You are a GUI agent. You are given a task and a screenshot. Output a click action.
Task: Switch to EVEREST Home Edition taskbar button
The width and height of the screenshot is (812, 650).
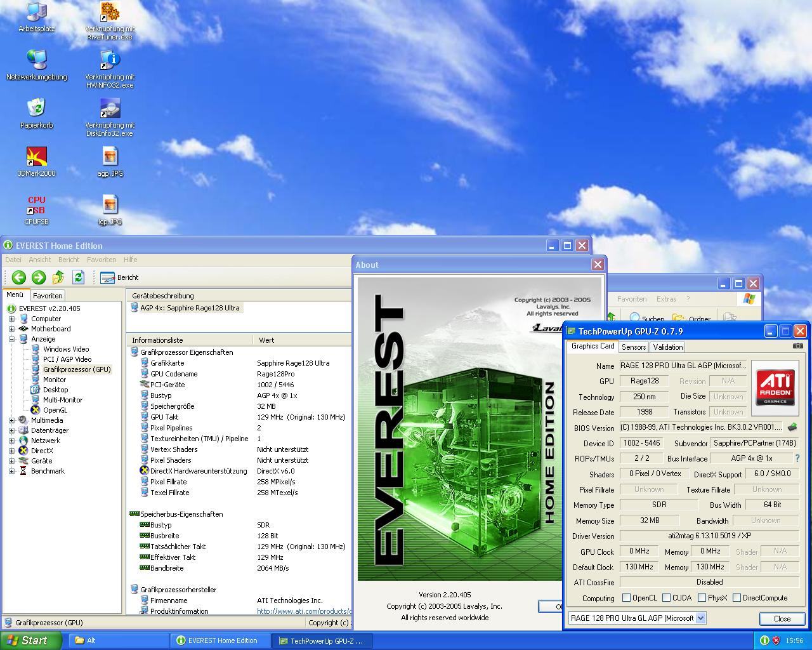tap(221, 640)
